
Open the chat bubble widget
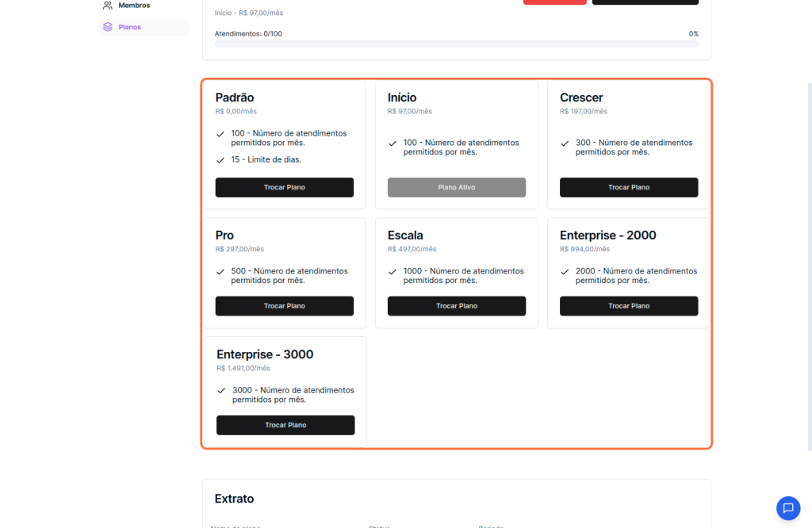787,508
